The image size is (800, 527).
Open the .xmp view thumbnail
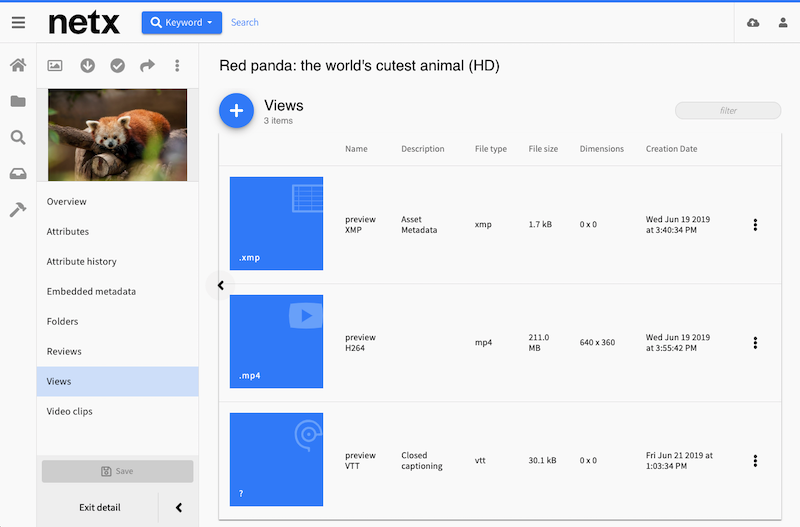click(x=276, y=223)
